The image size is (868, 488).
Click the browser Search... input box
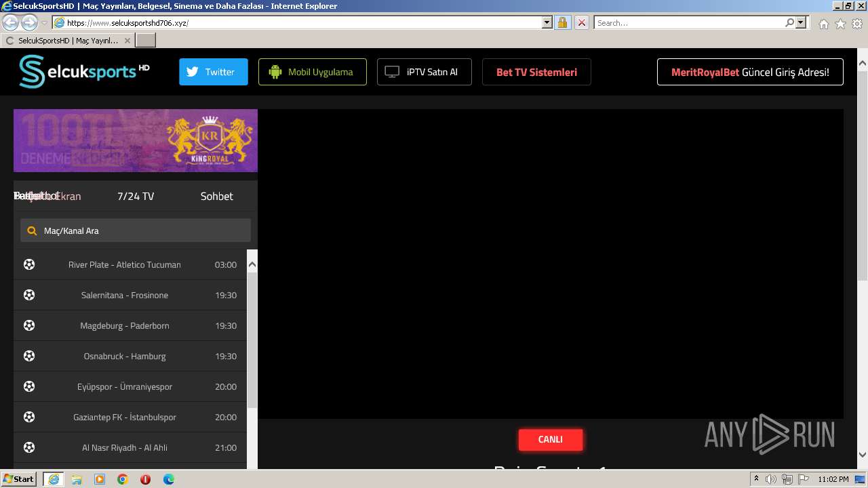[689, 22]
